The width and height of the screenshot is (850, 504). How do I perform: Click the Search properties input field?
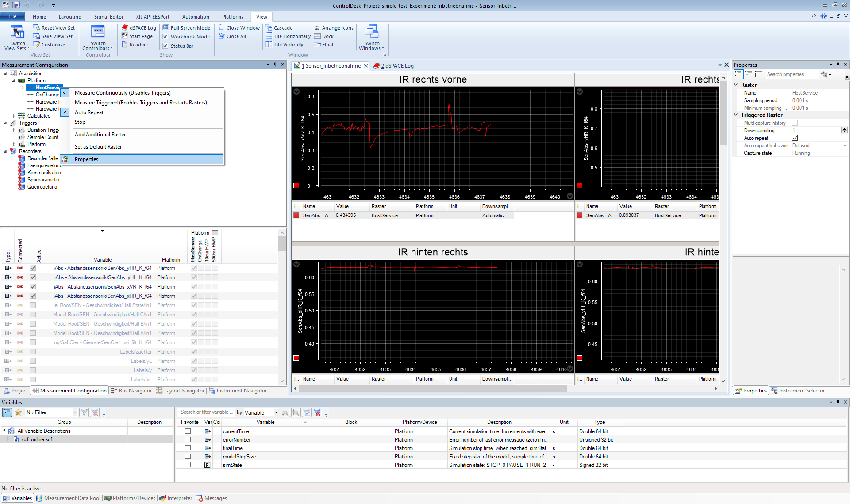point(792,74)
